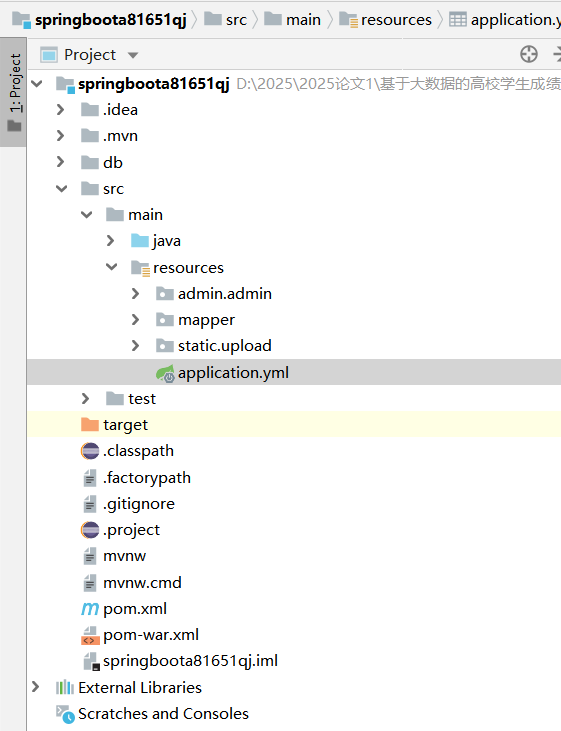The image size is (561, 731).
Task: Click the root project module icon in tree
Action: [x=65, y=85]
